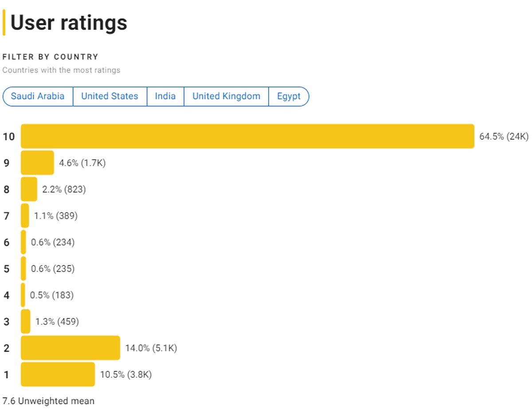Click the 5-star rating bar

click(x=23, y=268)
